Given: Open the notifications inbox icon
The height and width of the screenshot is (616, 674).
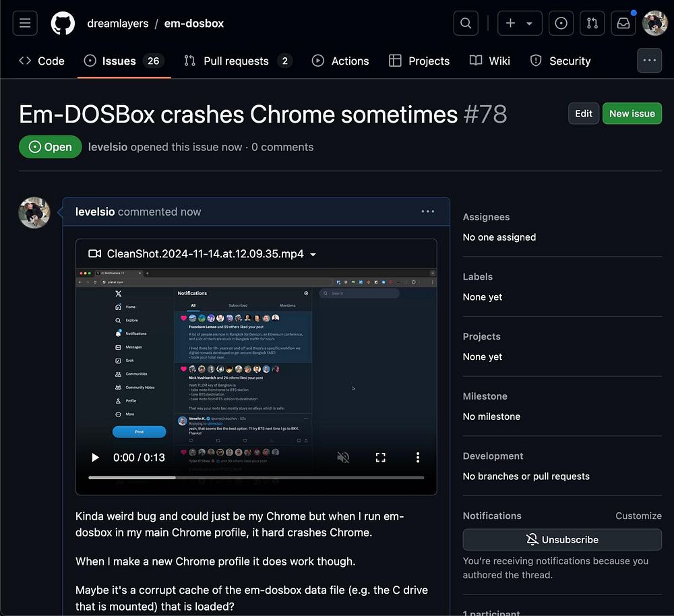Looking at the screenshot, I should point(623,23).
